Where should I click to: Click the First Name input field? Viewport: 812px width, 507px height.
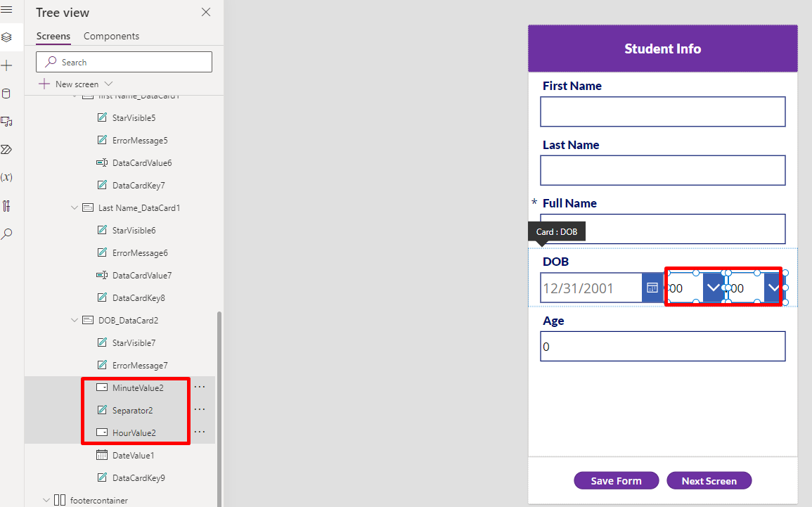[662, 111]
